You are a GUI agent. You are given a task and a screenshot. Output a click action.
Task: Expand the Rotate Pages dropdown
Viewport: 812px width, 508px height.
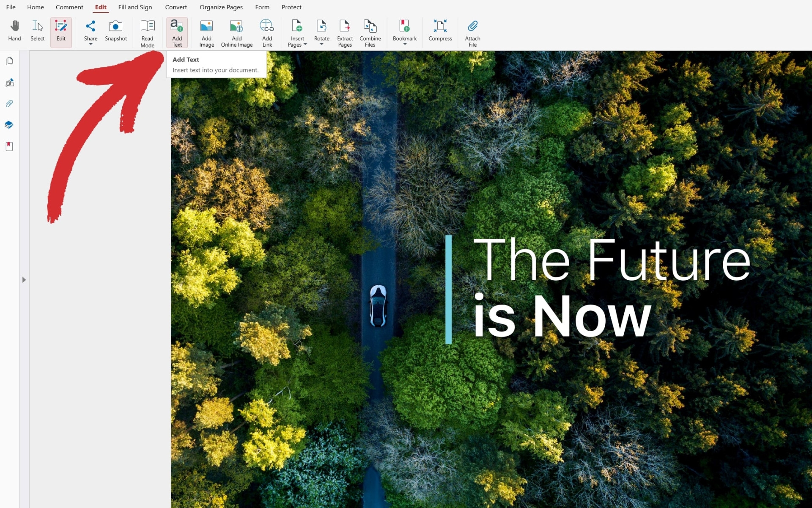coord(321,45)
